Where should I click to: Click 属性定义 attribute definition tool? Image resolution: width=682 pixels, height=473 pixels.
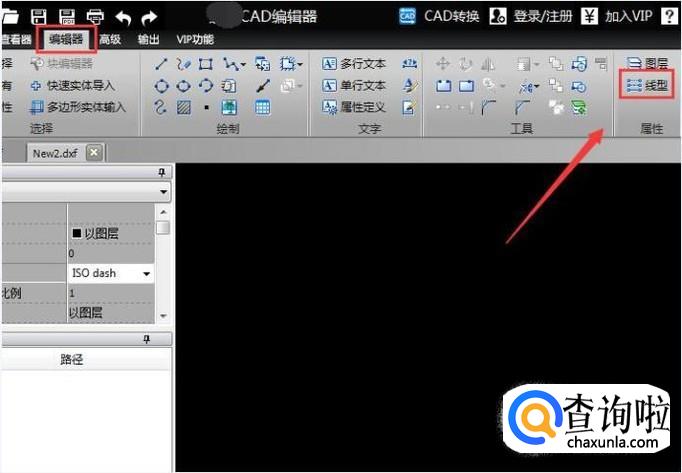tap(354, 107)
